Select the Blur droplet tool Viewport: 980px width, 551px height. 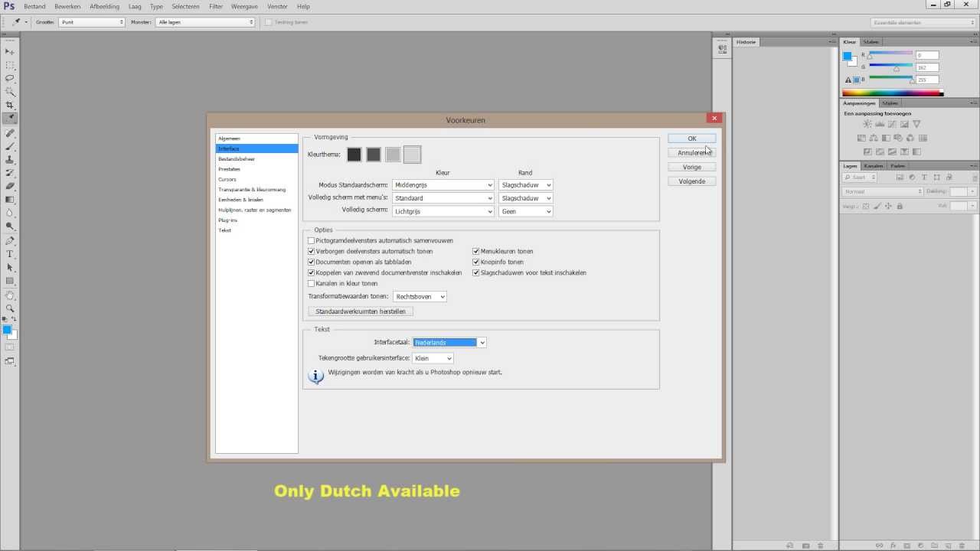(x=10, y=213)
